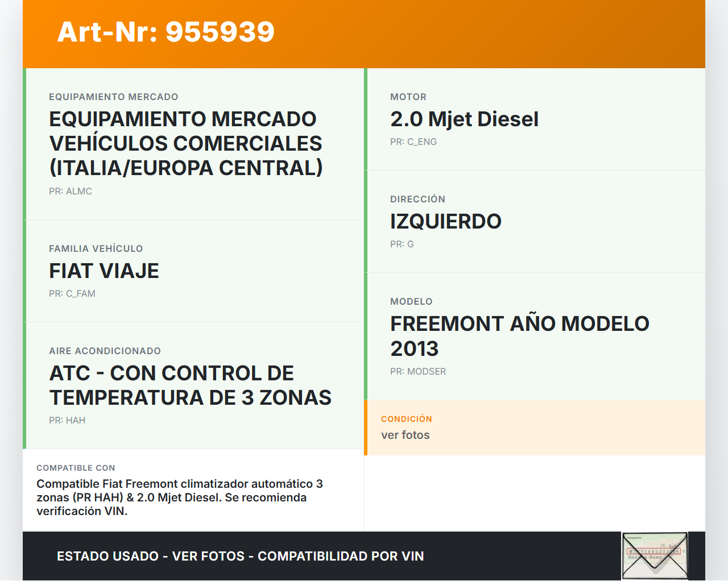Image resolution: width=728 pixels, height=581 pixels.
Task: Click the MODELO label
Action: pyautogui.click(x=412, y=302)
